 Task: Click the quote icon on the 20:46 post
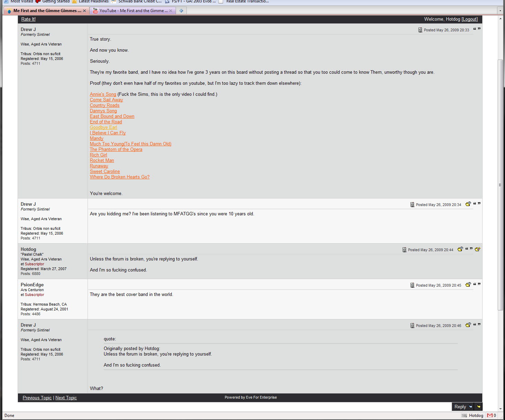point(477,325)
